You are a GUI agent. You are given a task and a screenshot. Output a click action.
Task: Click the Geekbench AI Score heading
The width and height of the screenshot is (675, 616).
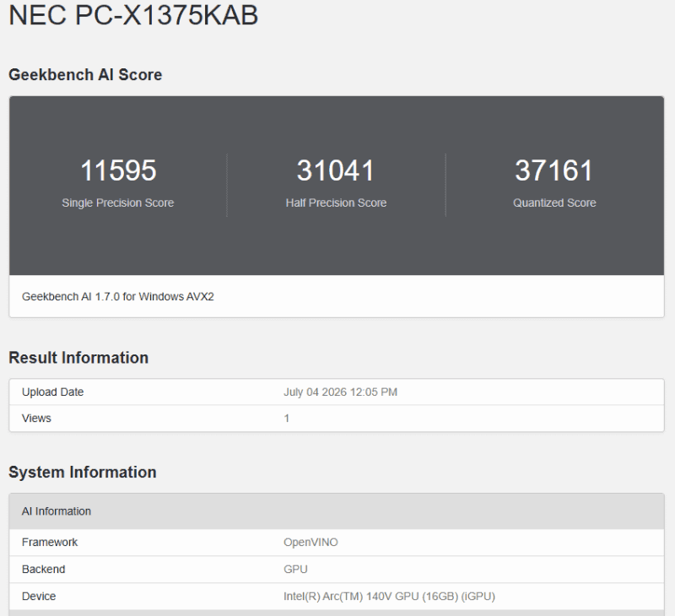pos(85,74)
